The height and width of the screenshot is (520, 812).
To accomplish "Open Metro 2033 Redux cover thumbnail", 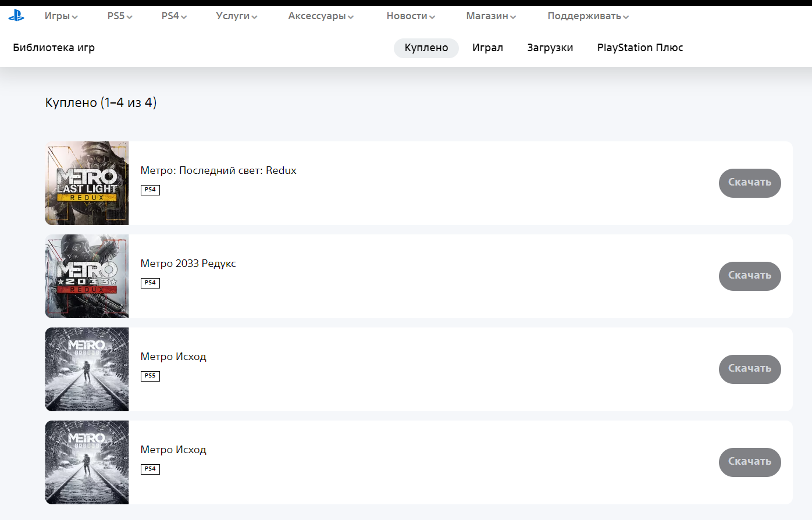I will pos(87,276).
